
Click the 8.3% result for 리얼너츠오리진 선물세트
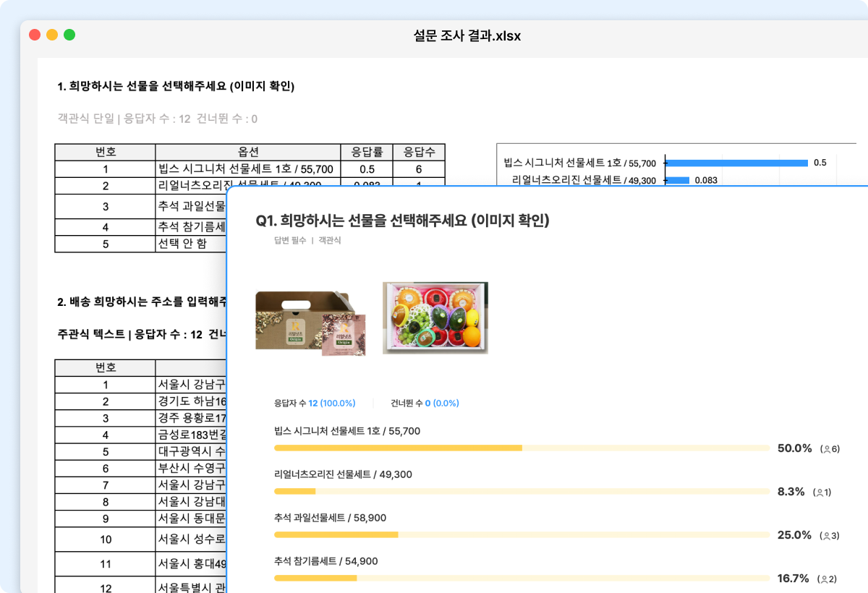(791, 491)
